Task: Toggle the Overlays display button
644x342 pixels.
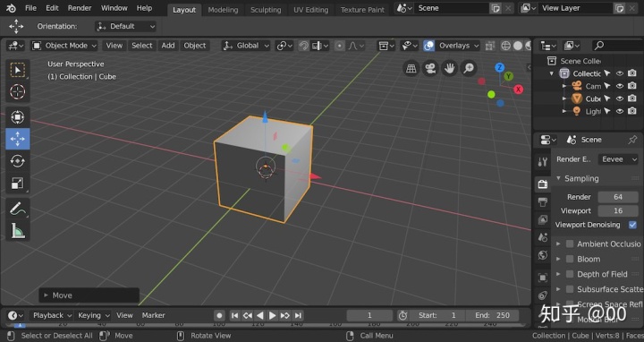Action: pyautogui.click(x=428, y=46)
